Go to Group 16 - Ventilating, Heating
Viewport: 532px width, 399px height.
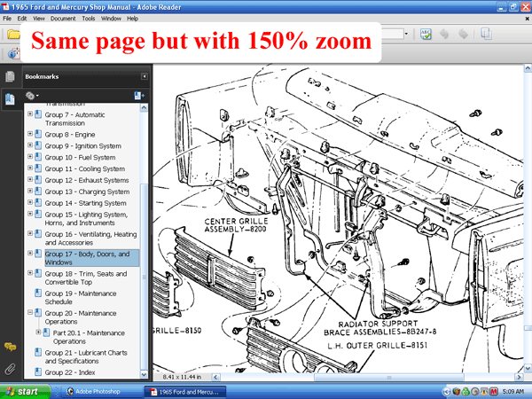[90, 239]
